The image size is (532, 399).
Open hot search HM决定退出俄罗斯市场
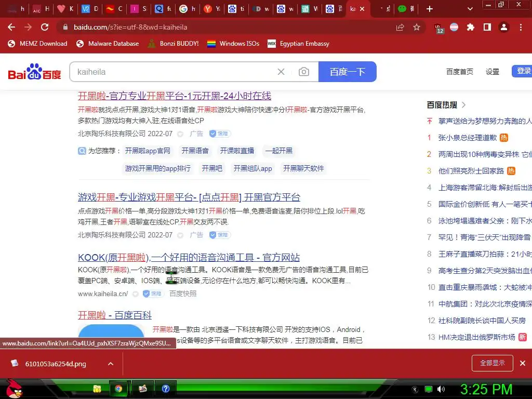point(477,337)
